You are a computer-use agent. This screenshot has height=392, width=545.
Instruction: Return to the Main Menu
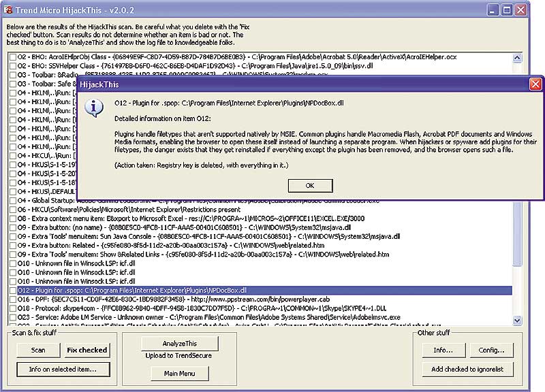(x=180, y=374)
